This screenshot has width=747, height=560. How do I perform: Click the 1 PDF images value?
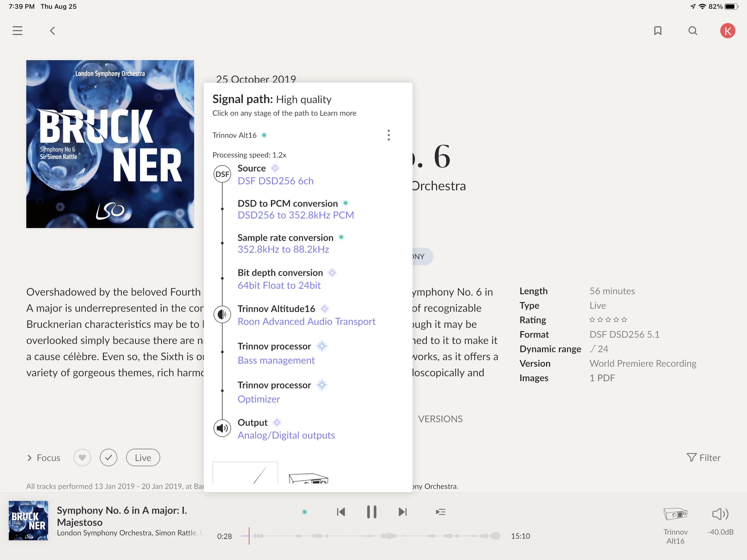(x=602, y=378)
